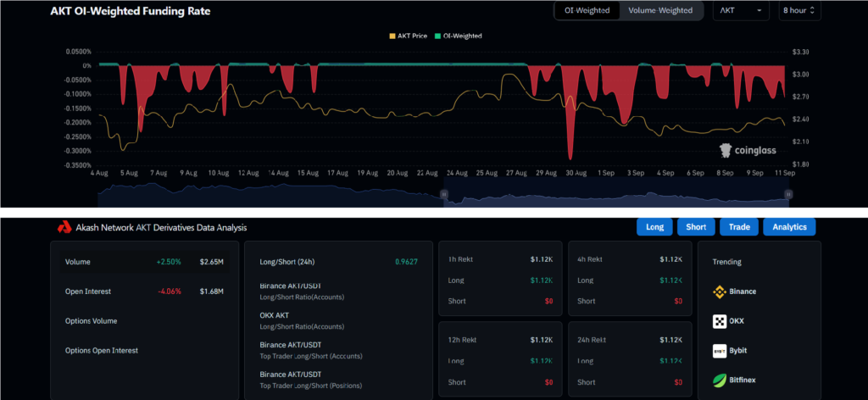868x400 pixels.
Task: Click the OKX exchange icon
Action: click(x=719, y=321)
